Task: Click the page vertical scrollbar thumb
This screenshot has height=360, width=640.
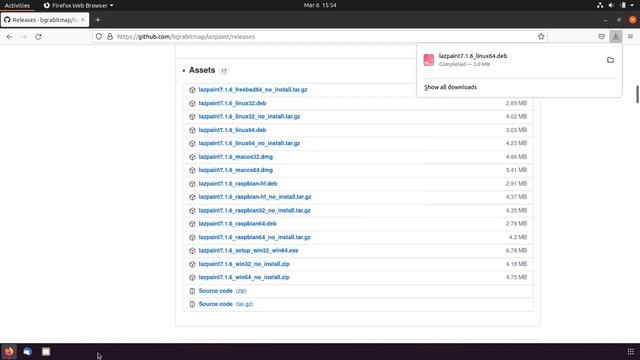Action: coord(637,94)
